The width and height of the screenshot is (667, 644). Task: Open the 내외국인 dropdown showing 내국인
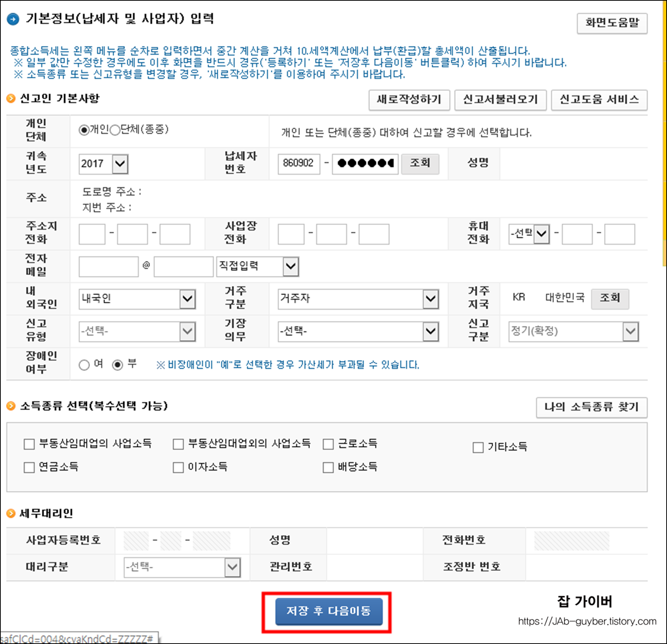[x=137, y=299]
